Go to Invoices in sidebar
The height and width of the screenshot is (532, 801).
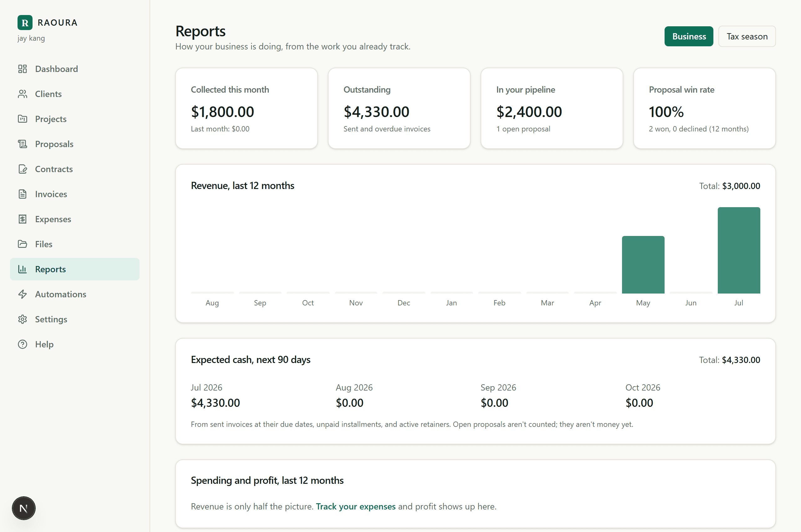[75, 194]
